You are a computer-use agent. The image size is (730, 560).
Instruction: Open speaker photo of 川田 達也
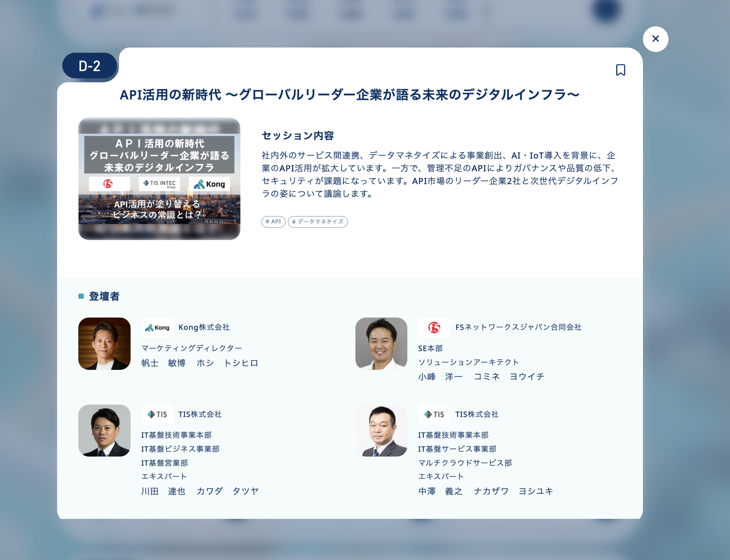105,431
